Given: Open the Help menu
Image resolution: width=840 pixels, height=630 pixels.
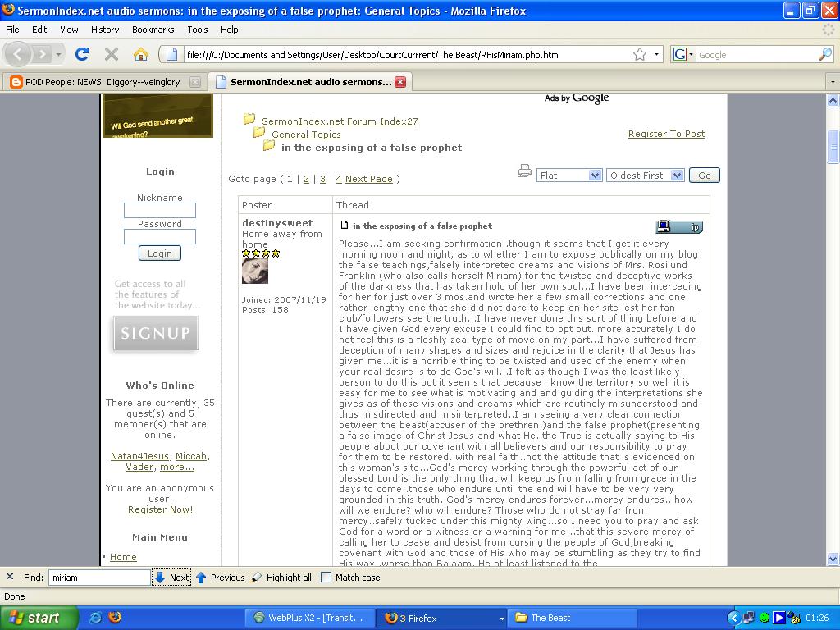Looking at the screenshot, I should tap(230, 30).
